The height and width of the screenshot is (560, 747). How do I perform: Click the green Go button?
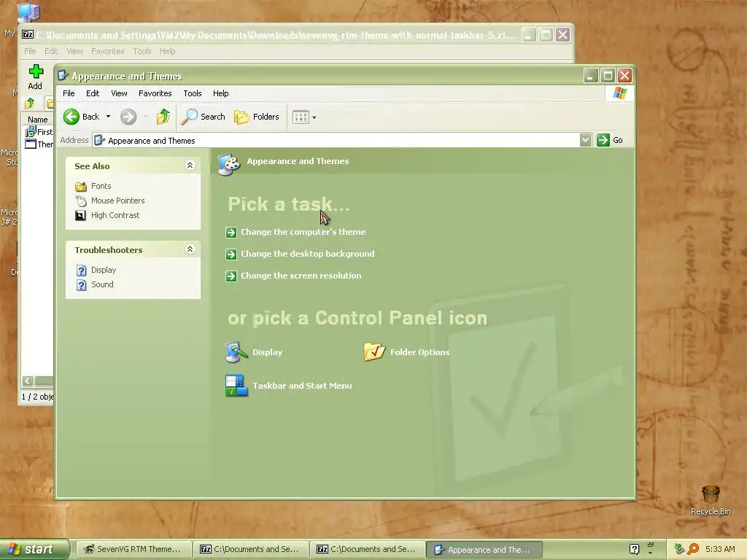(x=610, y=140)
